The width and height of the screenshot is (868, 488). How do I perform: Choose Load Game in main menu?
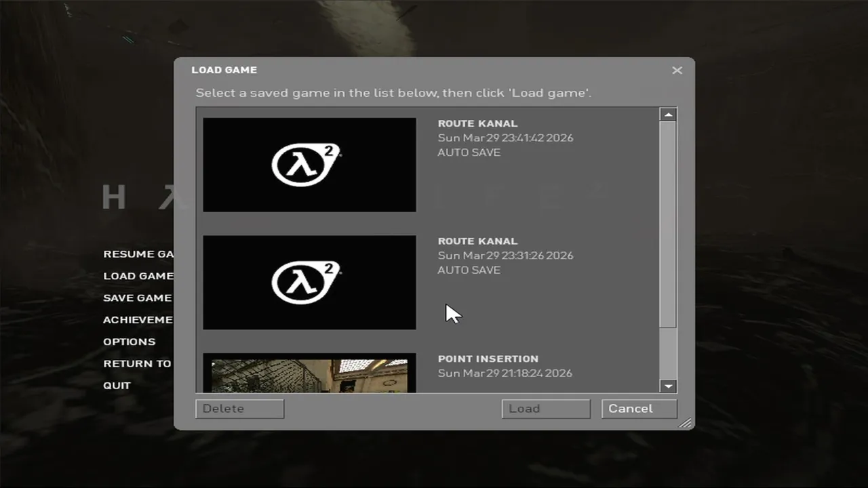138,276
